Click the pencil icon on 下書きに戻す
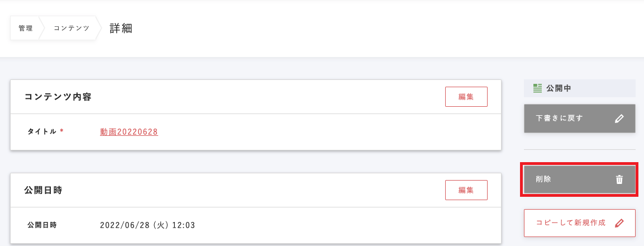 pyautogui.click(x=619, y=119)
